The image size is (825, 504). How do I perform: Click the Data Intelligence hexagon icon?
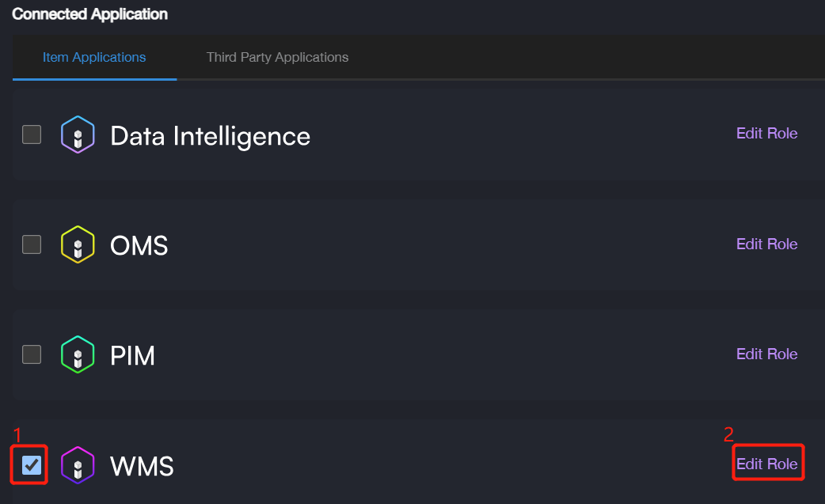[x=78, y=135]
